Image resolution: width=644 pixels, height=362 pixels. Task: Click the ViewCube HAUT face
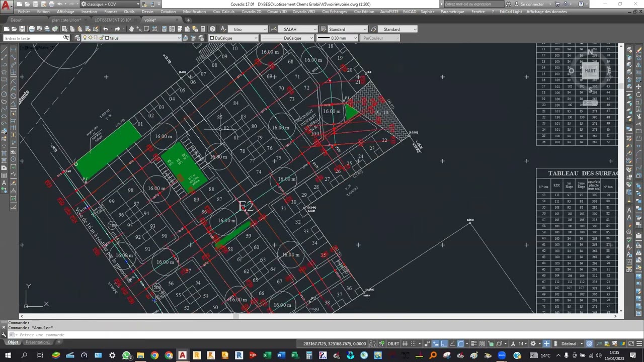click(x=590, y=71)
